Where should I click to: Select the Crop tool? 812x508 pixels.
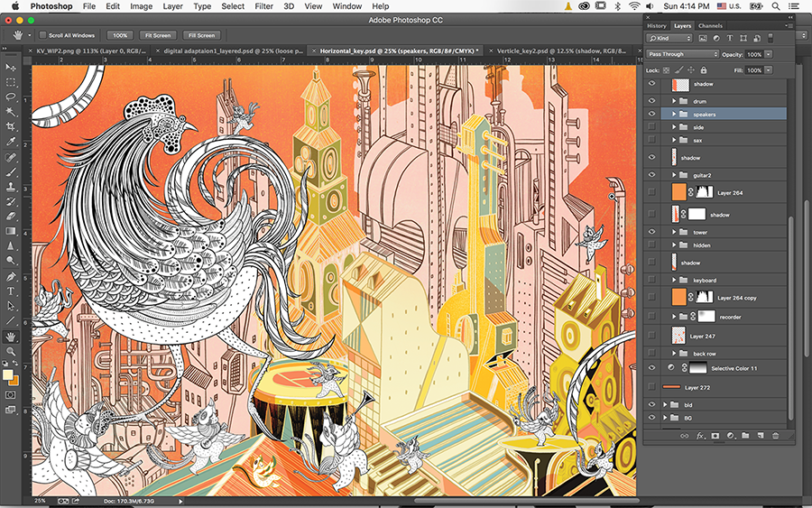(x=10, y=126)
